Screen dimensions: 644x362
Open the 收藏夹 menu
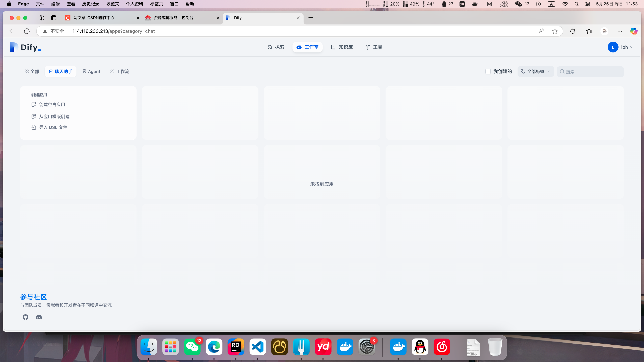click(113, 4)
